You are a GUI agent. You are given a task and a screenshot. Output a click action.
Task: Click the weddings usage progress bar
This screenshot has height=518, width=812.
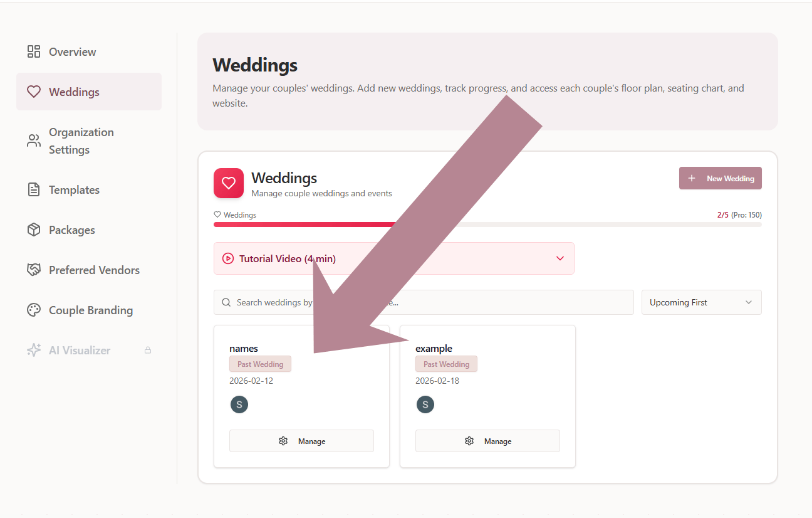pyautogui.click(x=487, y=224)
